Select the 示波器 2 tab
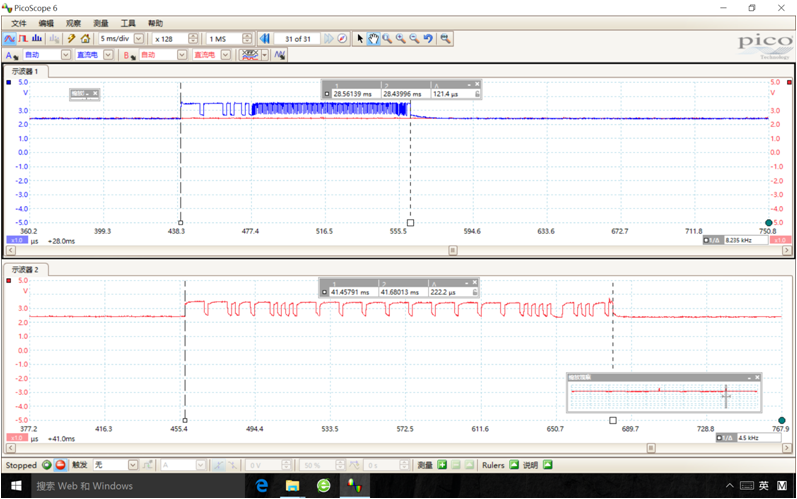Viewport: 797px width, 499px height. [x=25, y=269]
